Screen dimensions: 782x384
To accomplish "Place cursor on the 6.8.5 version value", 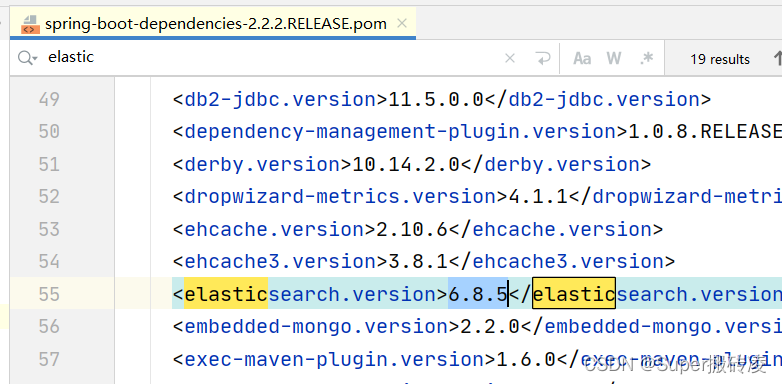I will coord(478,294).
